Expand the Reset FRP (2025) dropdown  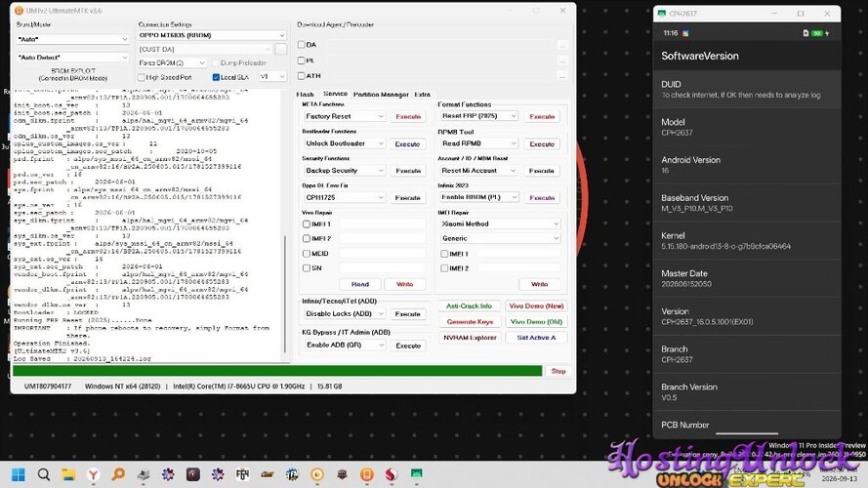(x=479, y=115)
